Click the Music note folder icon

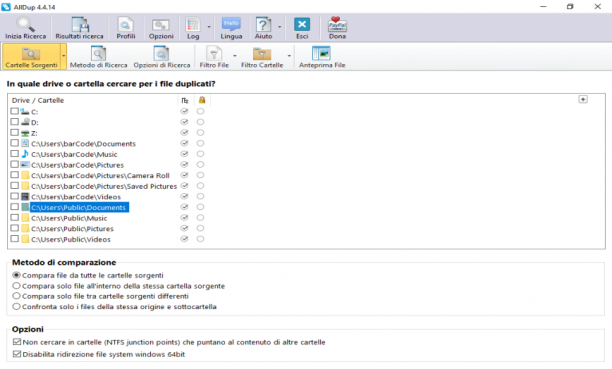pos(25,154)
